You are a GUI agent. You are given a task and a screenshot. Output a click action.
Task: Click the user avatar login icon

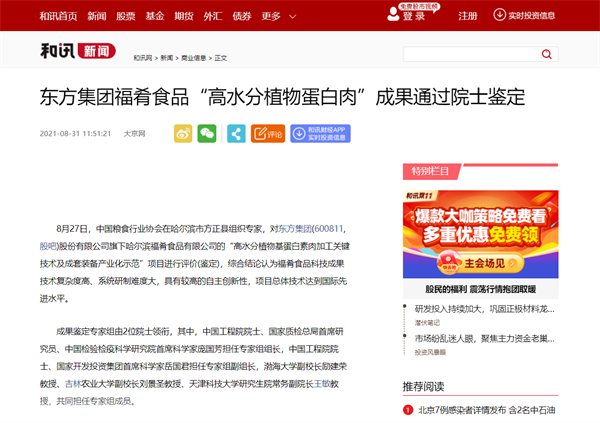coord(393,14)
